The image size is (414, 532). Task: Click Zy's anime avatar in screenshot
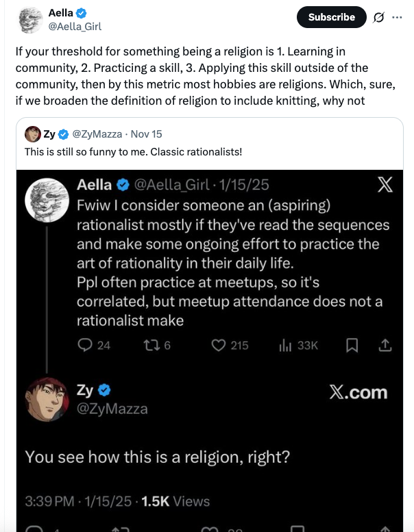47,399
